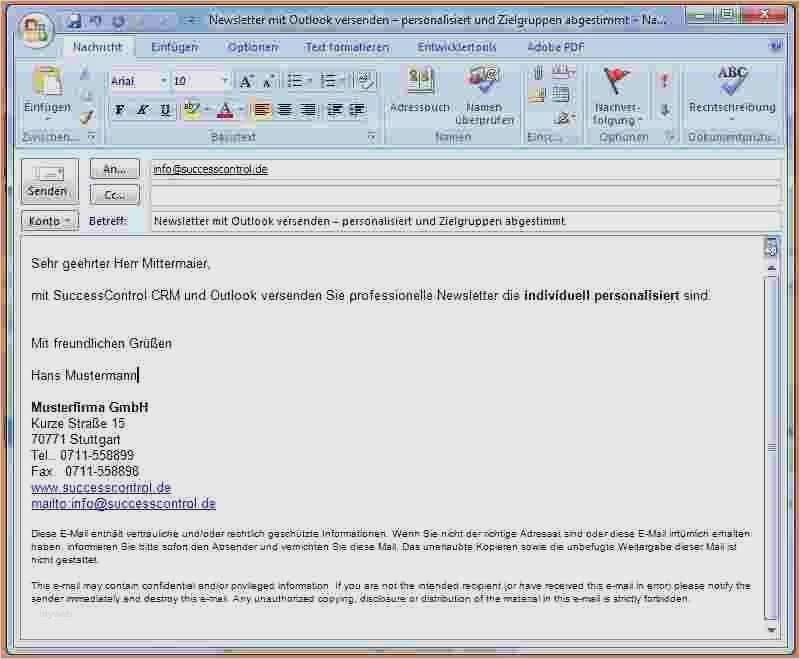Click the Einfügen paste clipboard icon
The height and width of the screenshot is (659, 800).
point(47,83)
